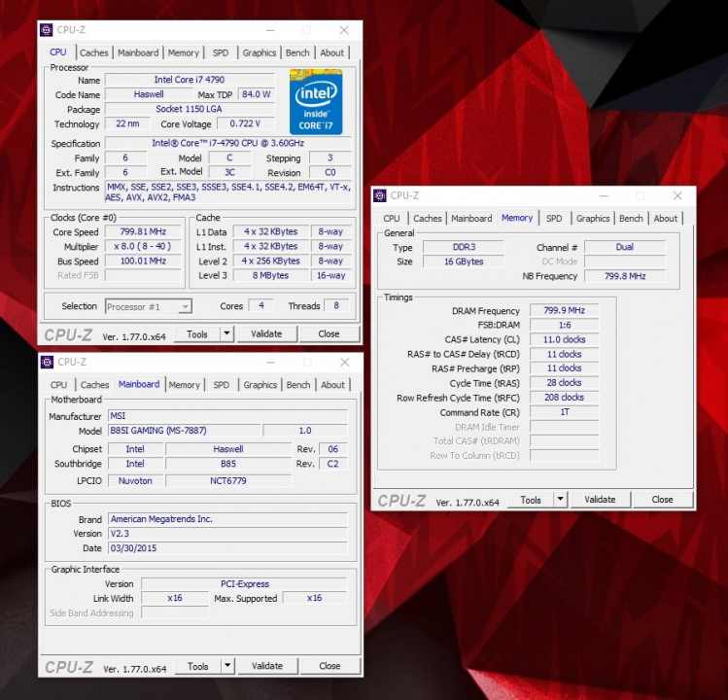This screenshot has width=728, height=700.
Task: Open the Tools dropdown arrow in the Memory window
Action: point(561,500)
